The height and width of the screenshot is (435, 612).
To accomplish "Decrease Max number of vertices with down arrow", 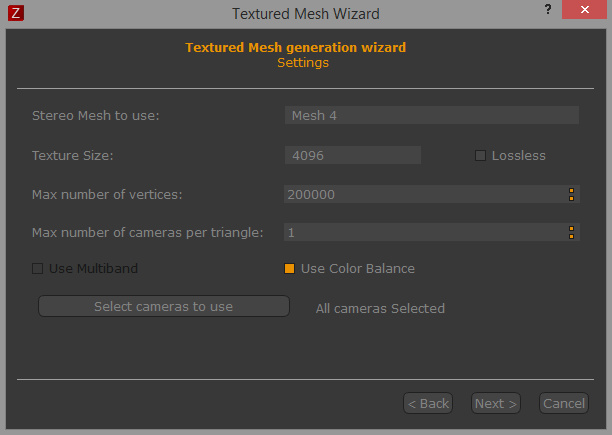I will point(571,198).
